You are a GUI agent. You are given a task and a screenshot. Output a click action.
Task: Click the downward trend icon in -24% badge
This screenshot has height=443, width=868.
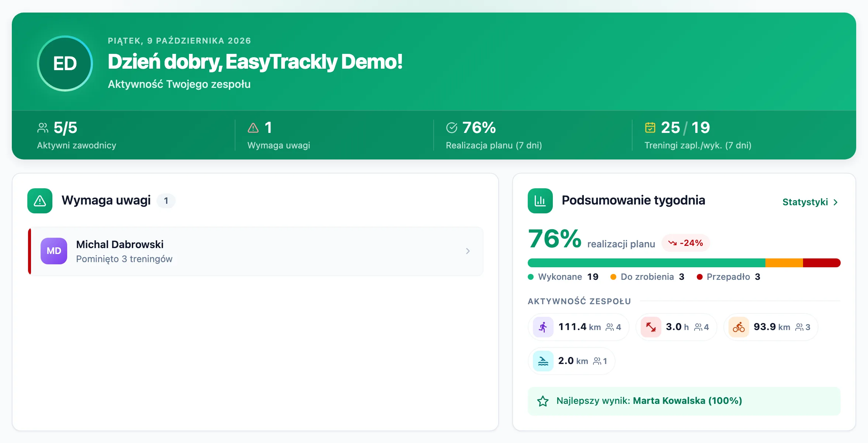click(672, 243)
